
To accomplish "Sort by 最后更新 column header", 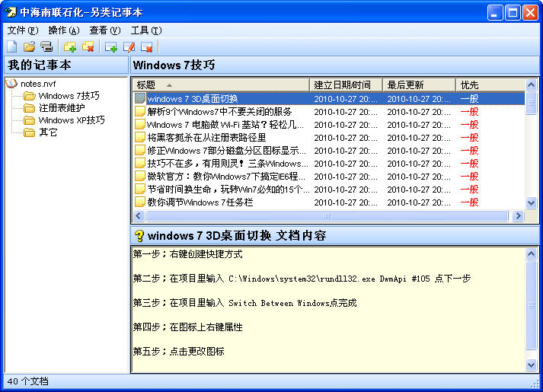I will [419, 84].
